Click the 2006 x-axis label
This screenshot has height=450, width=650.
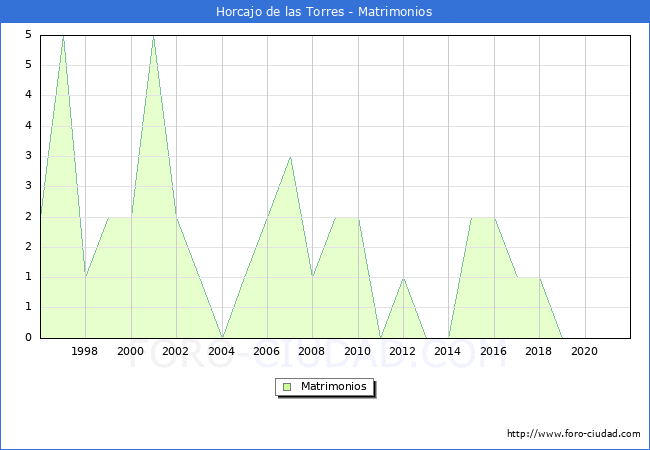(x=267, y=351)
